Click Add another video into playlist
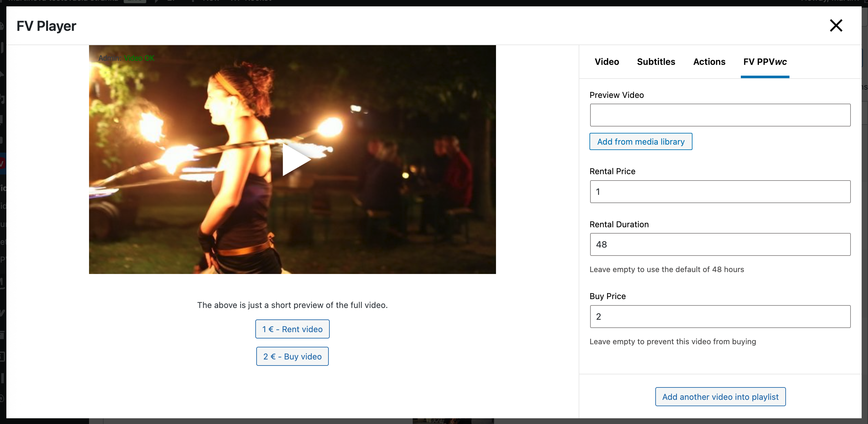The image size is (868, 424). 720,397
